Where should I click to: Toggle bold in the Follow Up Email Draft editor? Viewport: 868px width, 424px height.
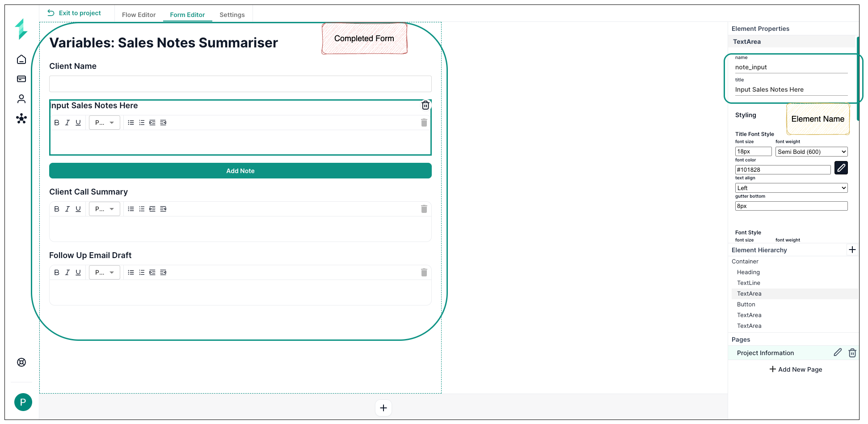pyautogui.click(x=57, y=272)
